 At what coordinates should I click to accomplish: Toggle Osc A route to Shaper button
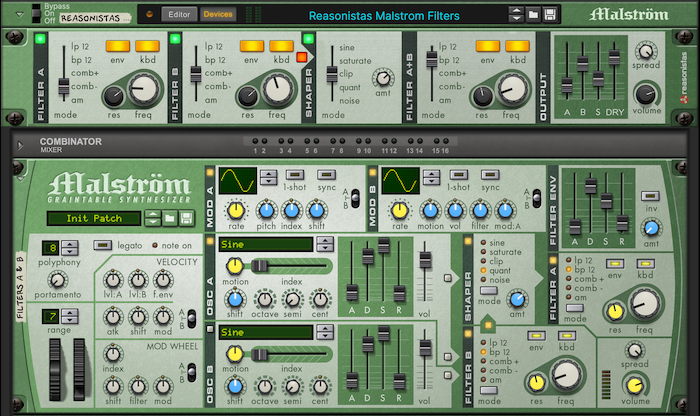click(448, 278)
